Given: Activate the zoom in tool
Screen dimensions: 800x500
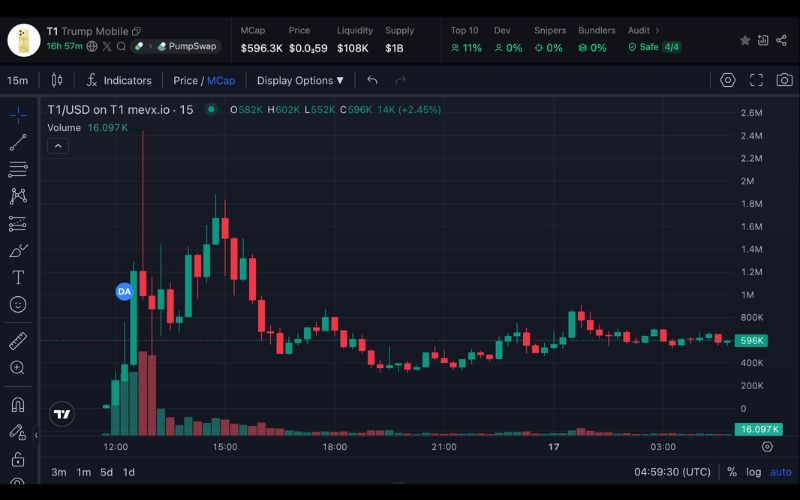Looking at the screenshot, I should click(18, 368).
